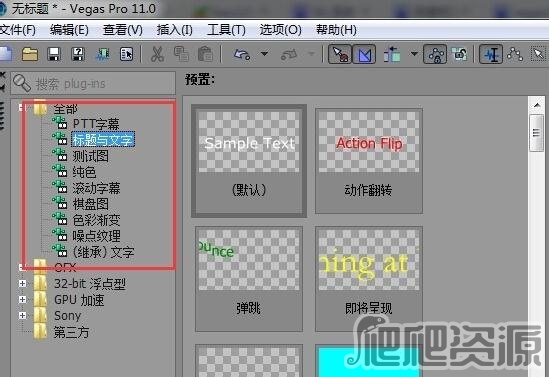Screen dimensions: 549x377
Task: Open the 文件(F) menu
Action: (x=18, y=30)
